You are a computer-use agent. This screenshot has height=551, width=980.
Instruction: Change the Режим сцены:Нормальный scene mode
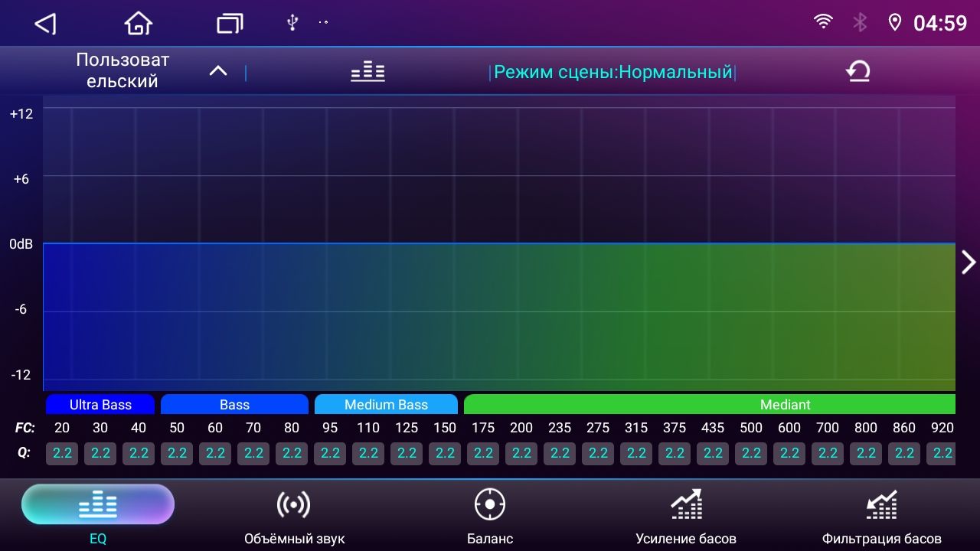pyautogui.click(x=612, y=72)
